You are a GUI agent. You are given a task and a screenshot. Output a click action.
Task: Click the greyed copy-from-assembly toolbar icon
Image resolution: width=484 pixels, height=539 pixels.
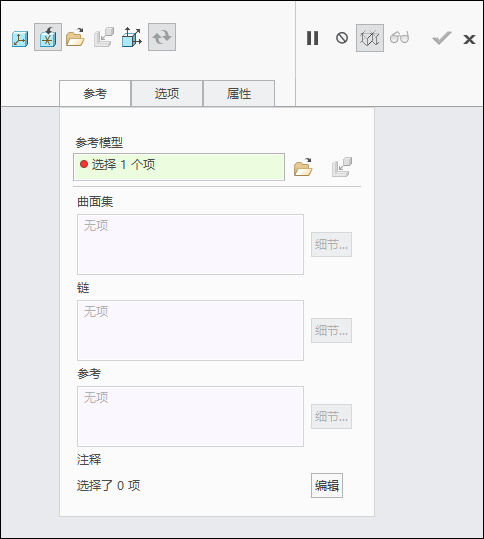(104, 37)
